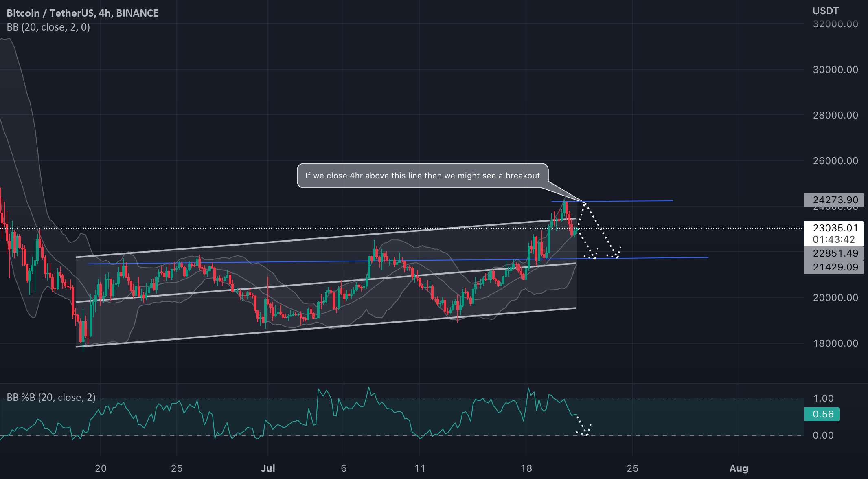868x479 pixels.
Task: Click the 6 date label on time axis
Action: [344, 468]
